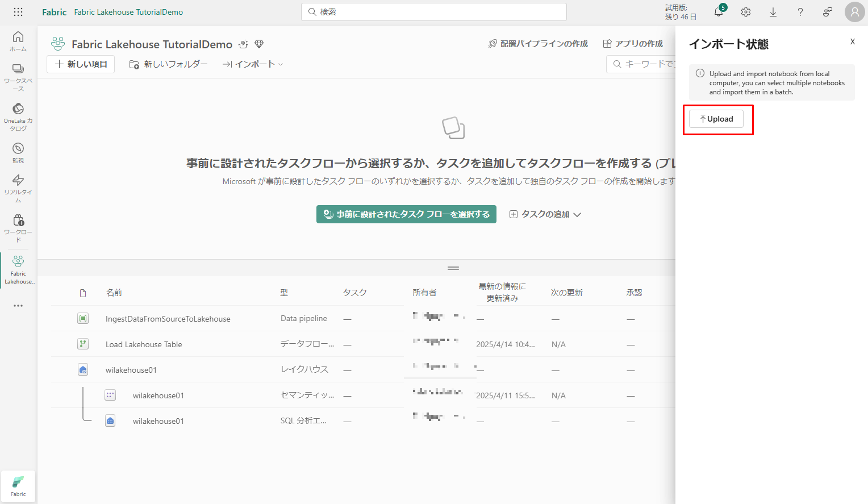This screenshot has width=868, height=504.
Task: Open the sidebar more options ellipsis
Action: [18, 306]
